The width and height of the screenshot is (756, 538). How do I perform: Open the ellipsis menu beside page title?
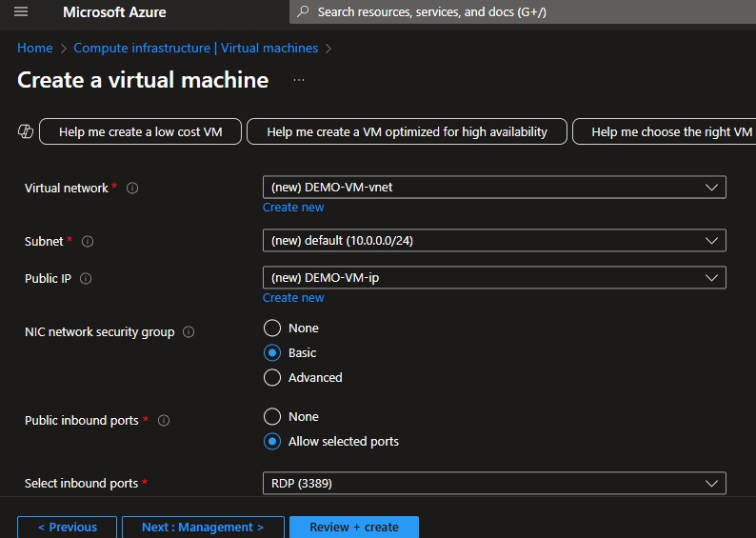pos(299,81)
